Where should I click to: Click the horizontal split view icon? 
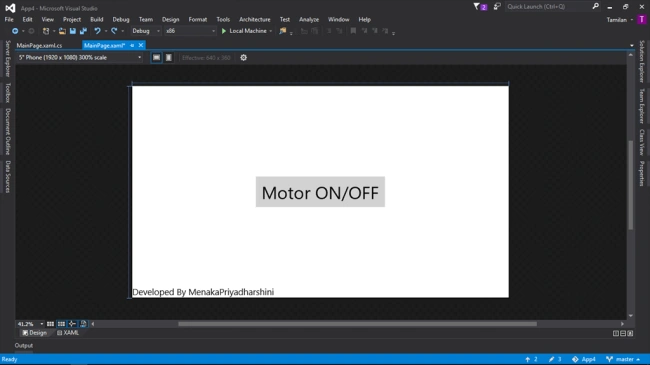pyautogui.click(x=623, y=333)
